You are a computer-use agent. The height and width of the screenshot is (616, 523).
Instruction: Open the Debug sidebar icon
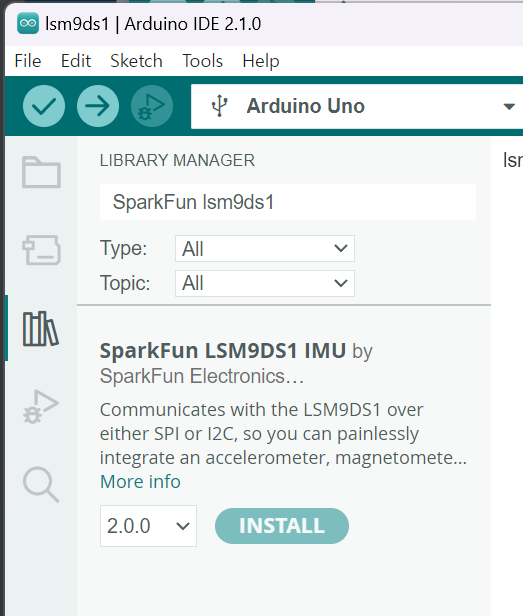click(41, 406)
